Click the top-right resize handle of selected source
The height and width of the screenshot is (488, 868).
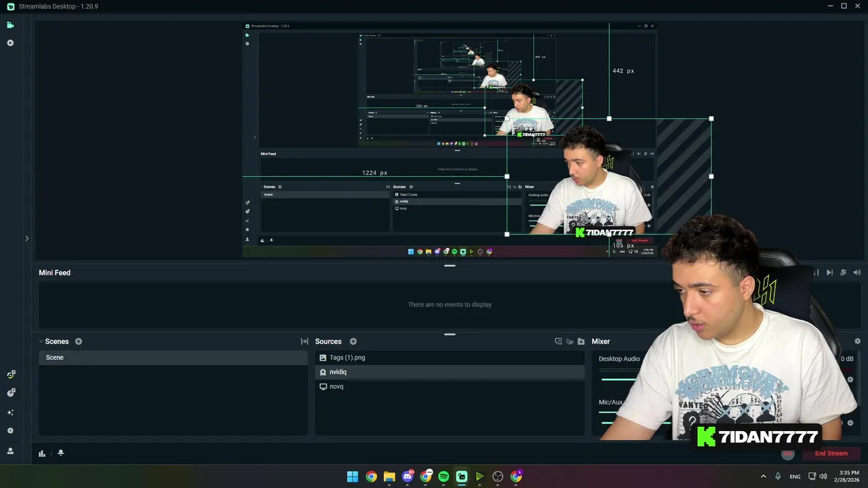711,119
